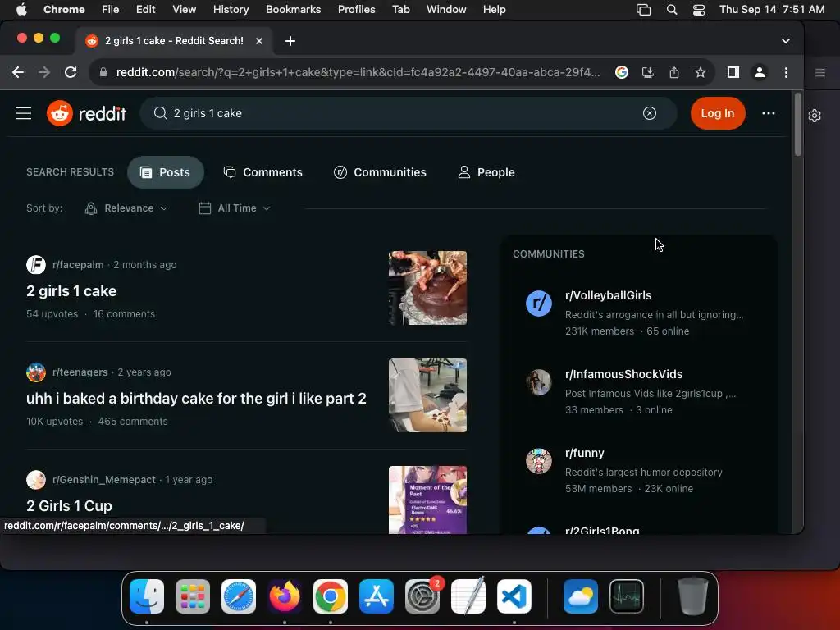
Task: Open Safari from the Dock
Action: pos(239,596)
